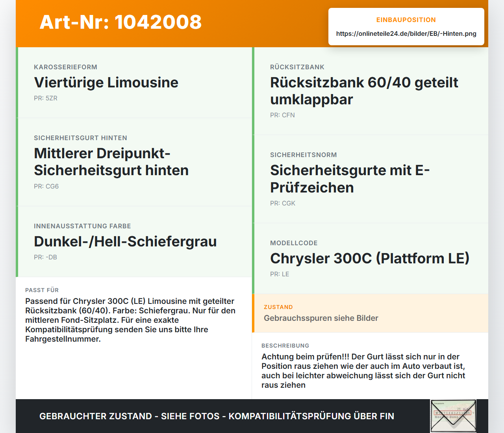Click the PR: CGK code
The width and height of the screenshot is (504, 433).
coord(283,204)
